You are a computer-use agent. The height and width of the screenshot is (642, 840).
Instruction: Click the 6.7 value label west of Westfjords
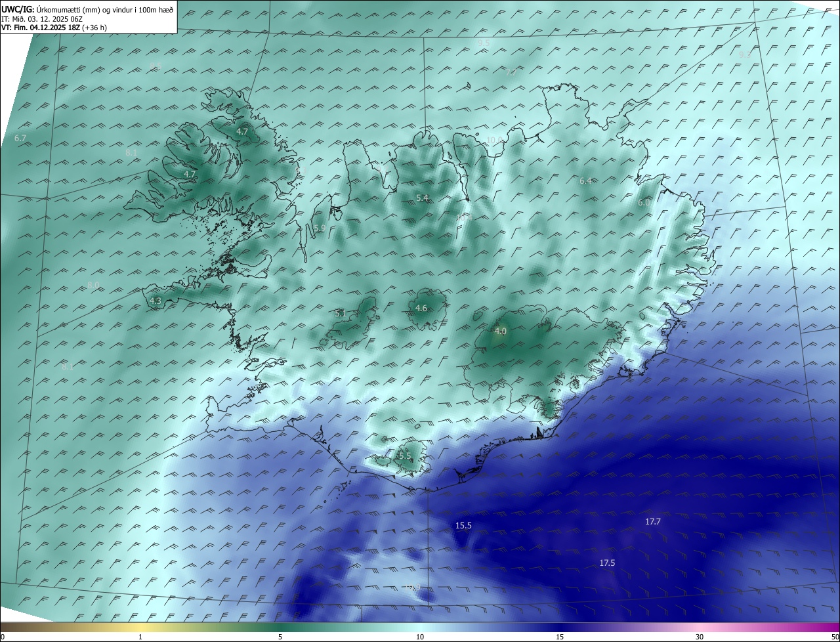pos(20,138)
